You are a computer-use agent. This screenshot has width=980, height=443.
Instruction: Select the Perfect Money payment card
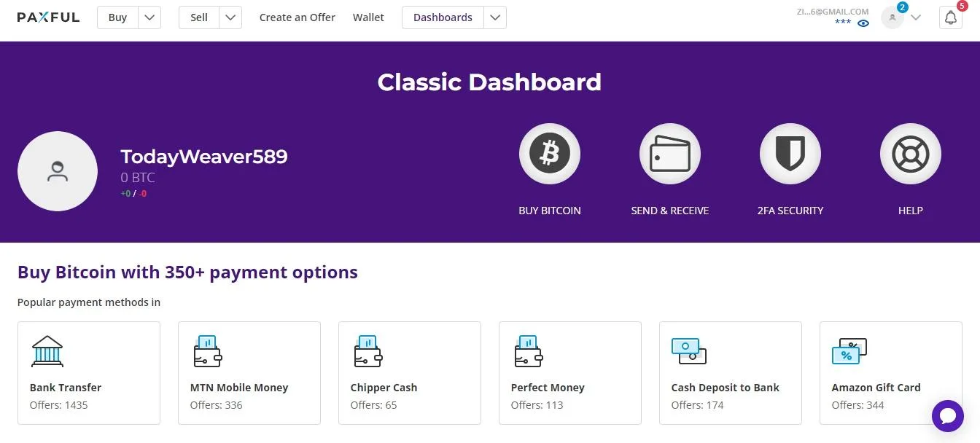(x=569, y=373)
